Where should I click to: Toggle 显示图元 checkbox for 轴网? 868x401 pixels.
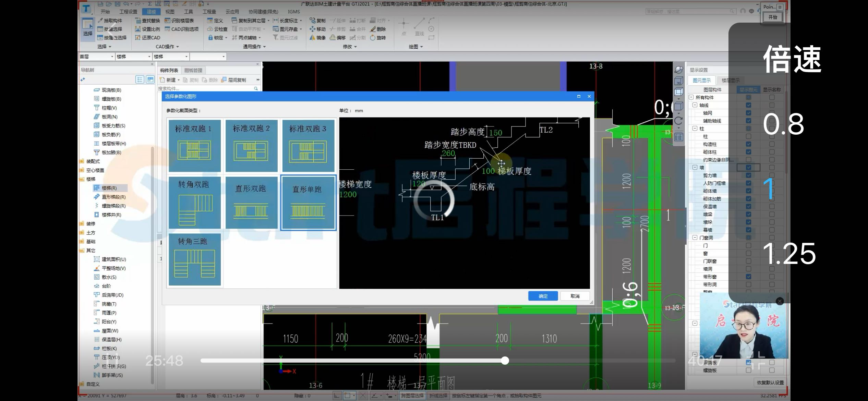pyautogui.click(x=748, y=113)
